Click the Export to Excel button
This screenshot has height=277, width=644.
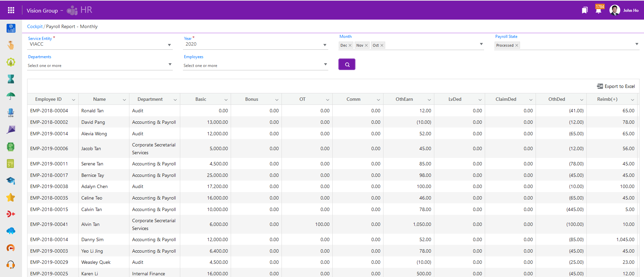point(616,86)
